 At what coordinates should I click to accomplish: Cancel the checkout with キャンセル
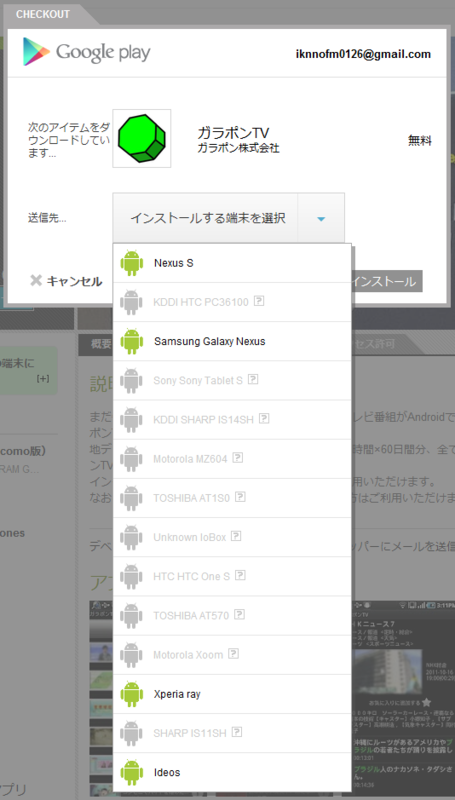point(66,281)
